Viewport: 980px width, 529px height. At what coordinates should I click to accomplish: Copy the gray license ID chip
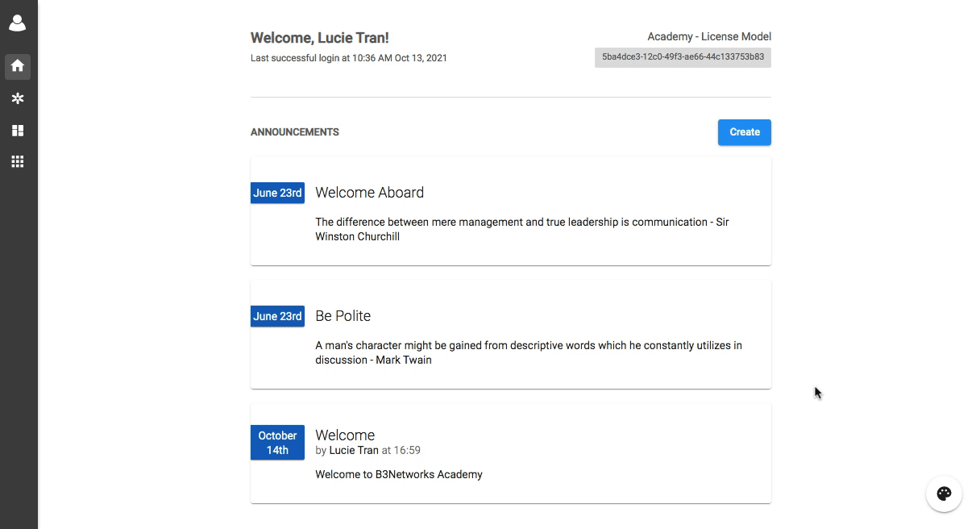pyautogui.click(x=683, y=57)
